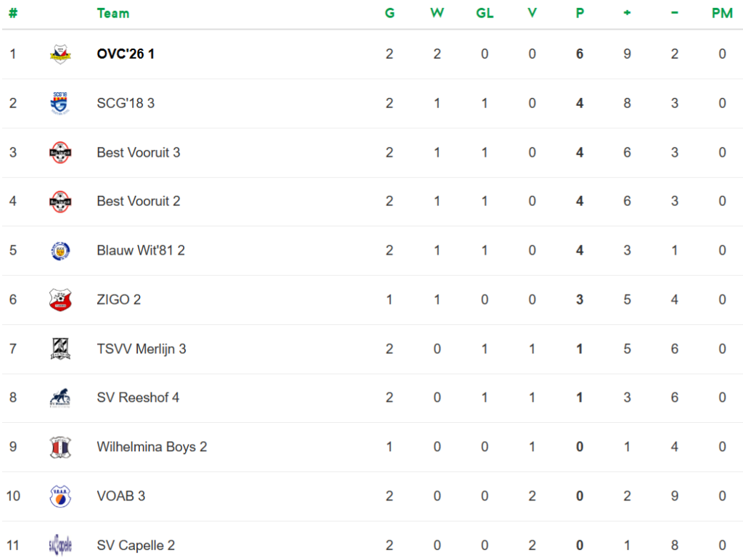The image size is (743, 560).
Task: Click the OVC'26 1 club logo
Action: coord(60,54)
